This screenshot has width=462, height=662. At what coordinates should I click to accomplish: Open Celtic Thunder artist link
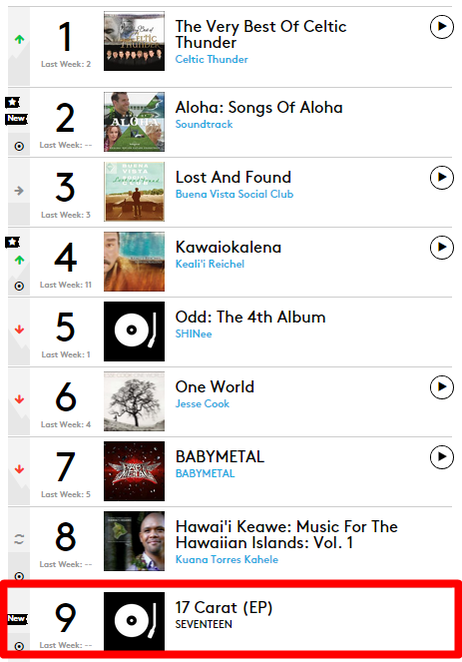click(x=212, y=60)
